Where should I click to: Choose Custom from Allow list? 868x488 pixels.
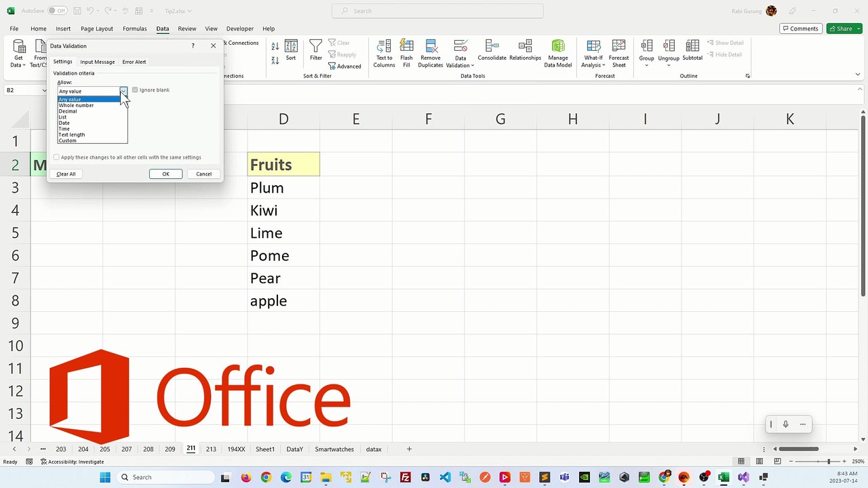[x=92, y=140]
